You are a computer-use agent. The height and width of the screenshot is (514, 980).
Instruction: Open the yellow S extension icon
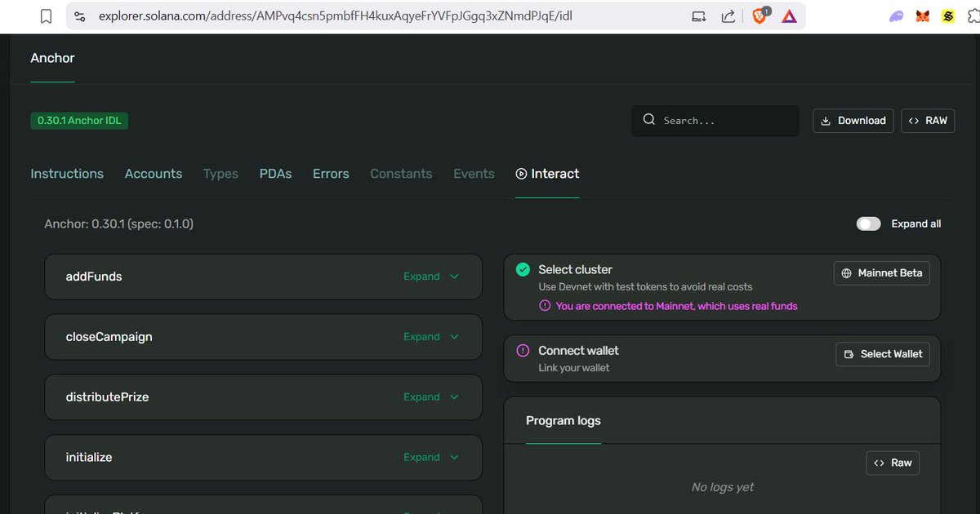coord(948,16)
